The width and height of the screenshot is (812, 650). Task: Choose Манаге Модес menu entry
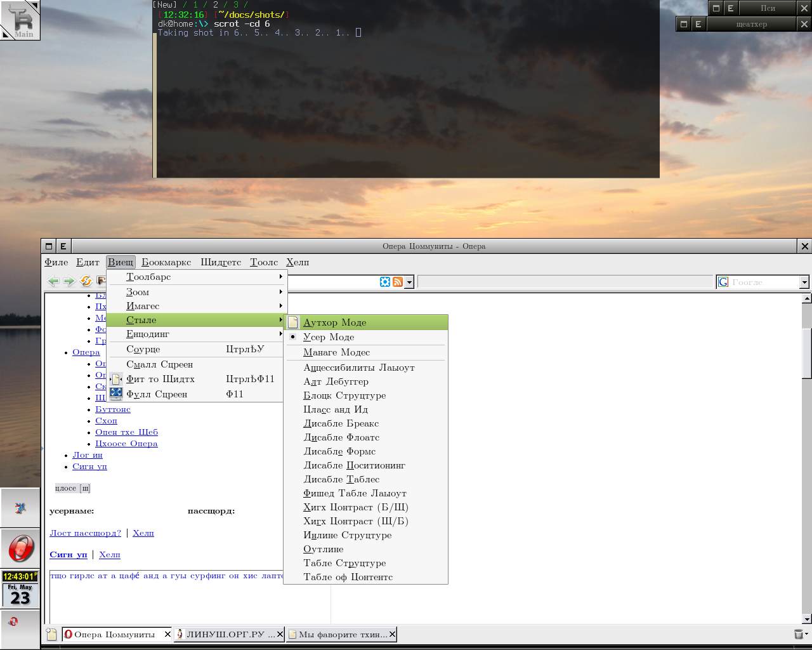pos(366,352)
